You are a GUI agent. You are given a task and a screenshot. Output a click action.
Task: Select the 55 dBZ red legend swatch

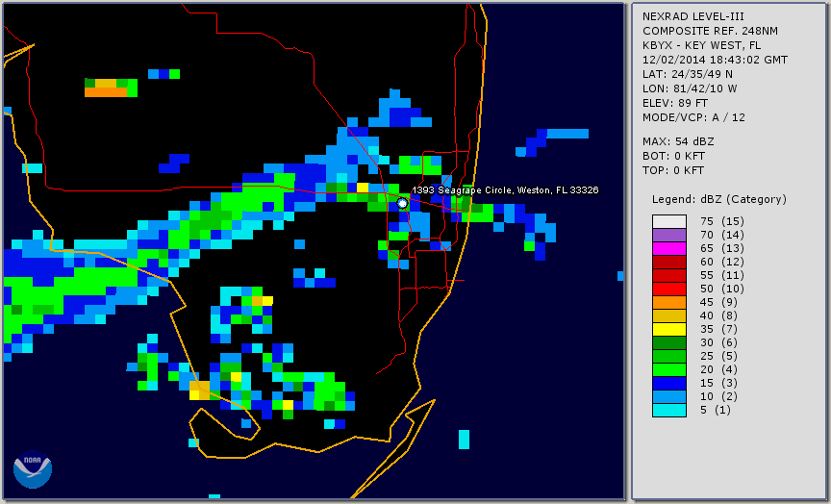[x=669, y=276]
